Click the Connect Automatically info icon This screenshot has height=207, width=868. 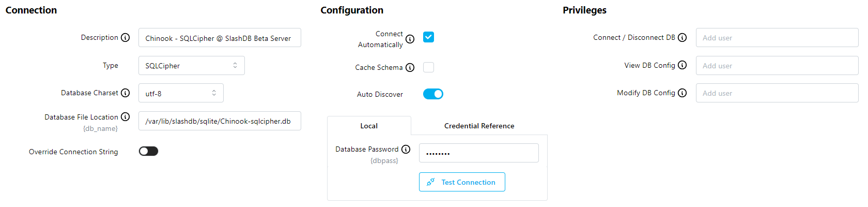(410, 39)
